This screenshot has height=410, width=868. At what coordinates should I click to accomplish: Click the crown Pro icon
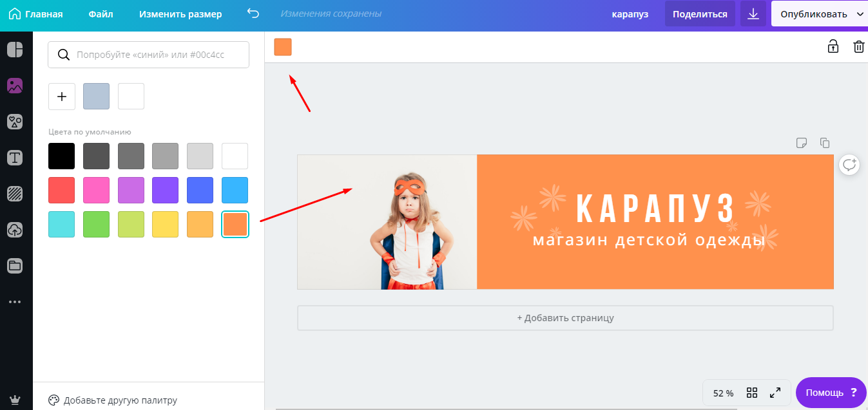(15, 400)
